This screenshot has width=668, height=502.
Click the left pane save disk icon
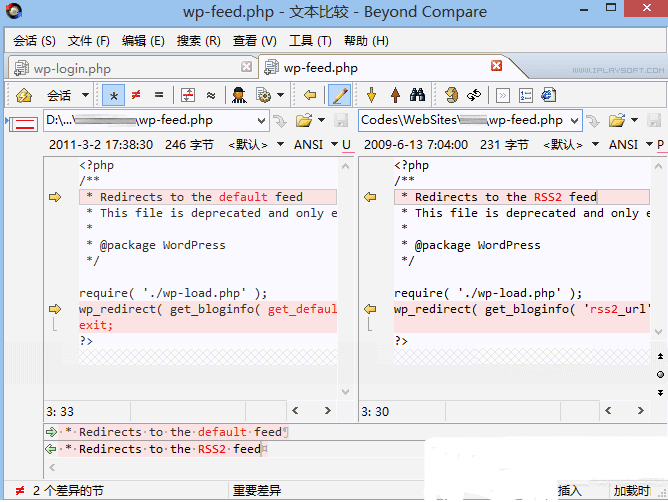tap(341, 121)
